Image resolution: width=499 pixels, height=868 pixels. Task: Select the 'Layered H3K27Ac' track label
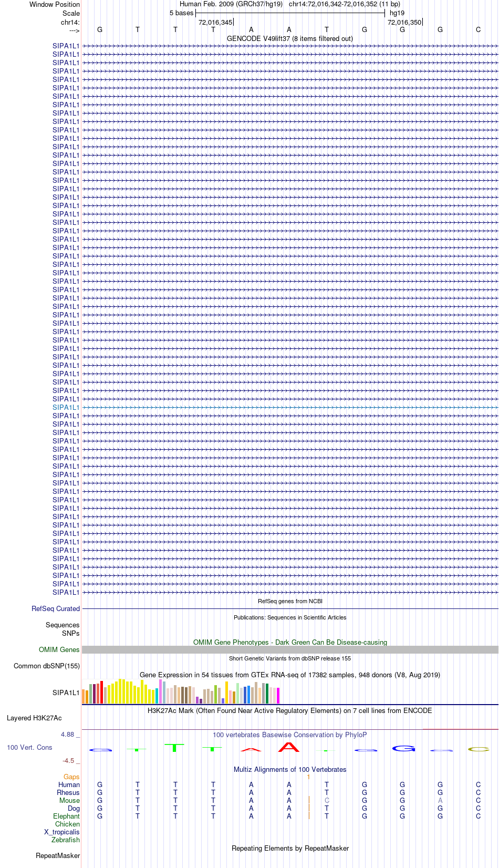[x=34, y=718]
